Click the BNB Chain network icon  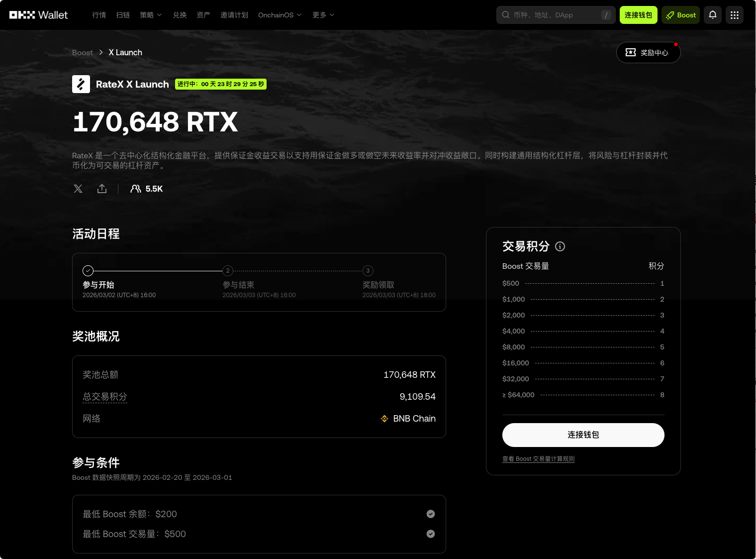point(384,419)
